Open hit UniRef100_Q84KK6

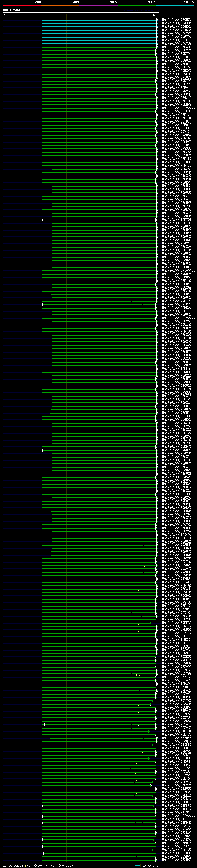(x=176, y=26)
